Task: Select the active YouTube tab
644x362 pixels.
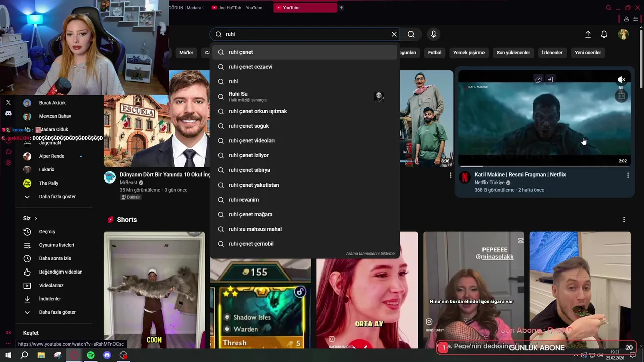Action: pyautogui.click(x=305, y=8)
